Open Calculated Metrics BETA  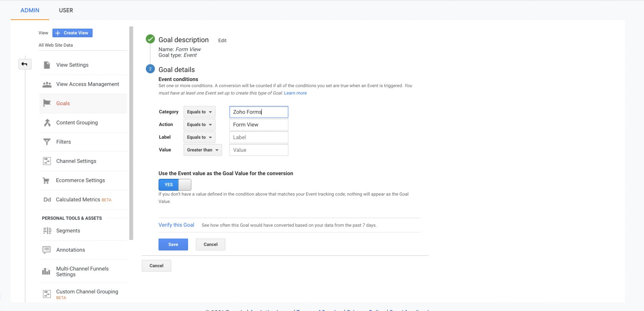tap(83, 199)
